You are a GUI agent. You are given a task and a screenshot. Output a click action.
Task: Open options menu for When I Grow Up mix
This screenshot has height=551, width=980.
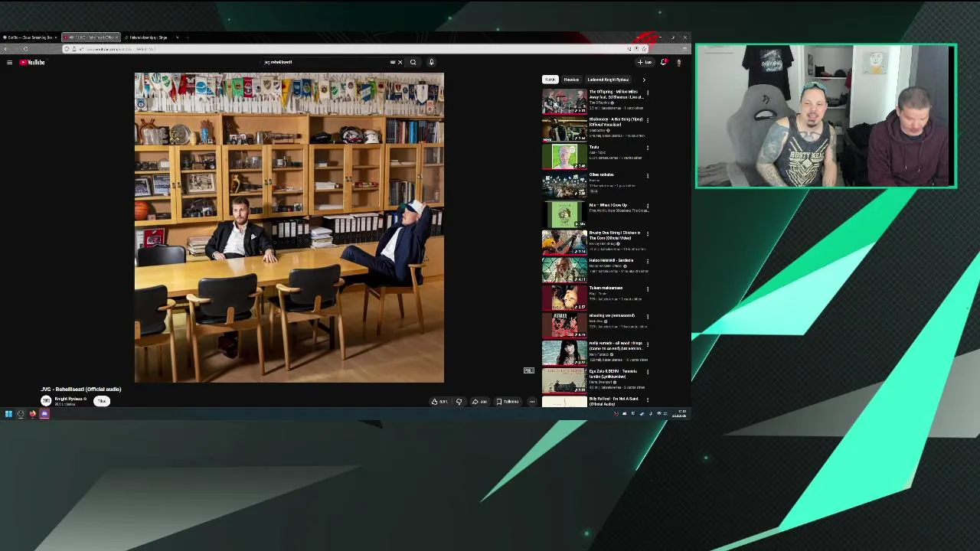648,206
